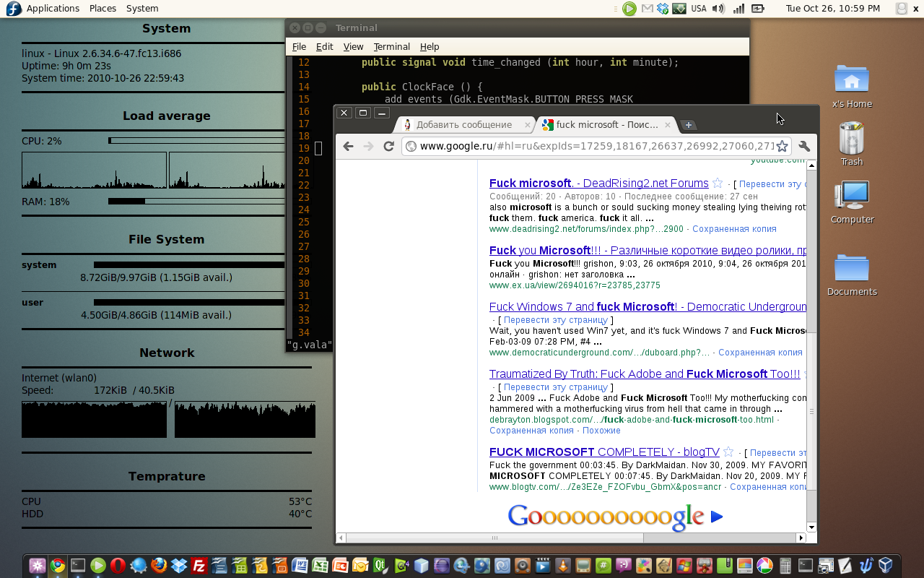924x578 pixels.
Task: Launch VirtualBox from the dock
Action: pyautogui.click(x=886, y=566)
